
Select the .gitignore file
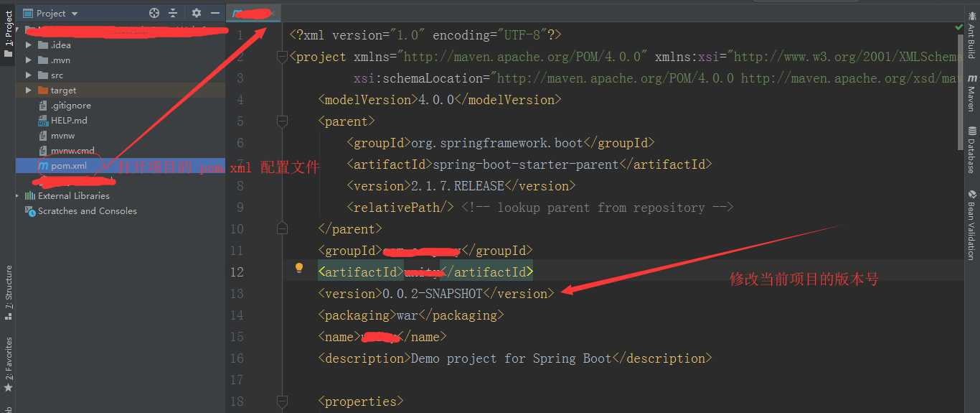click(71, 105)
